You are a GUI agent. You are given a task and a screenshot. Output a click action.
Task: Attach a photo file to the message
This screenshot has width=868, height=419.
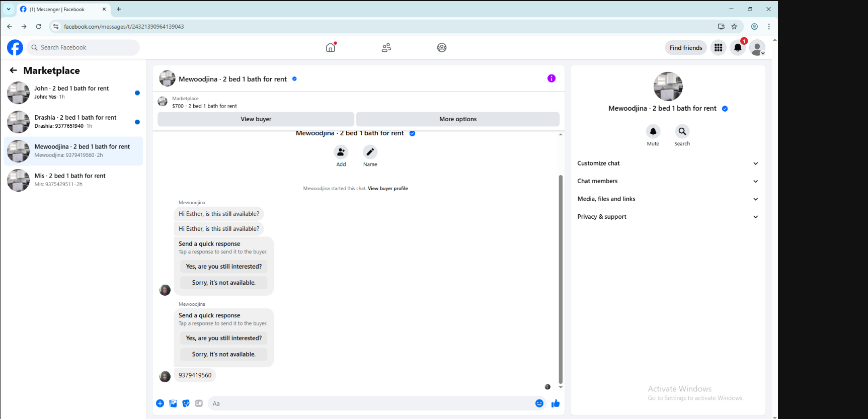(173, 403)
